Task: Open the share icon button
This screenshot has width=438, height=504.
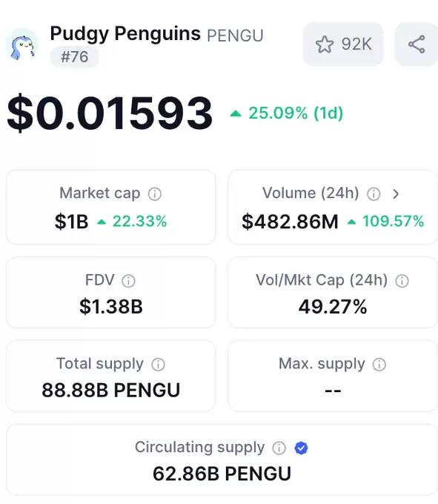Action: [417, 44]
